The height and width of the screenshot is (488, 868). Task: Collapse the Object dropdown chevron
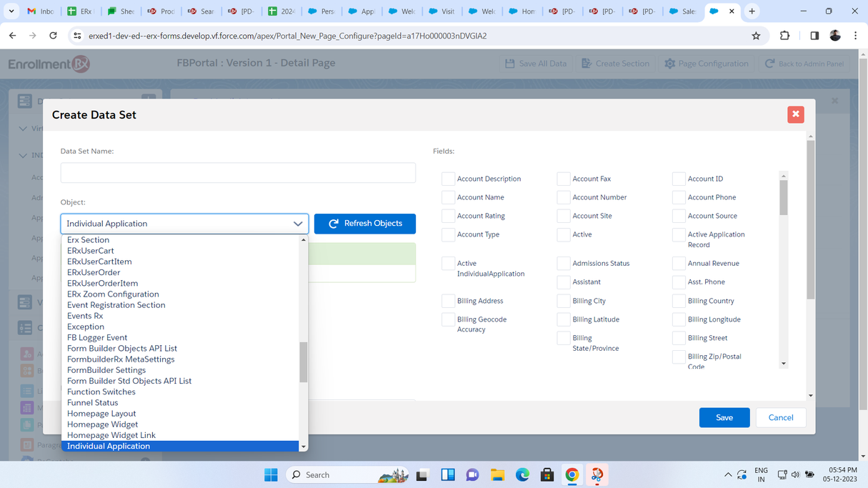[x=298, y=224]
